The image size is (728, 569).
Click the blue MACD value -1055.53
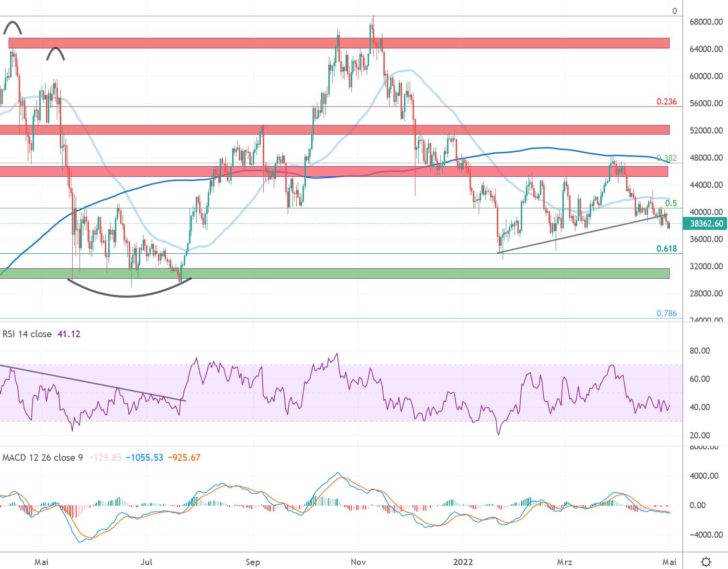pos(144,457)
